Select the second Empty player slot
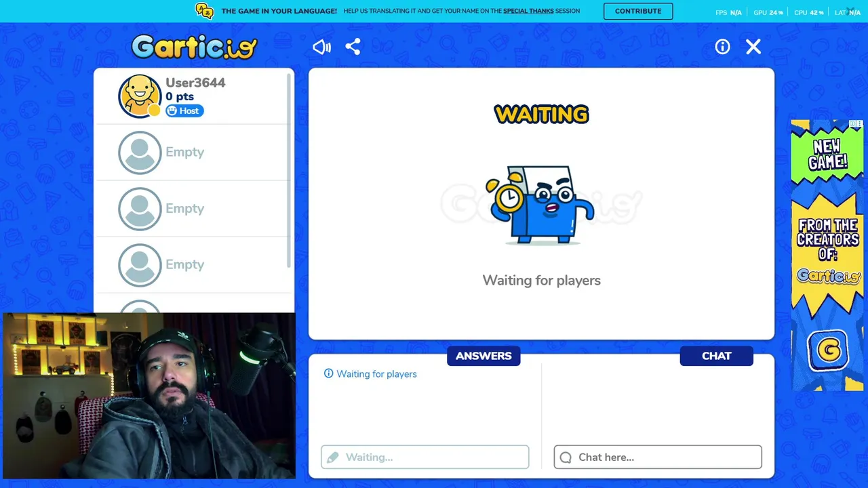 [194, 209]
